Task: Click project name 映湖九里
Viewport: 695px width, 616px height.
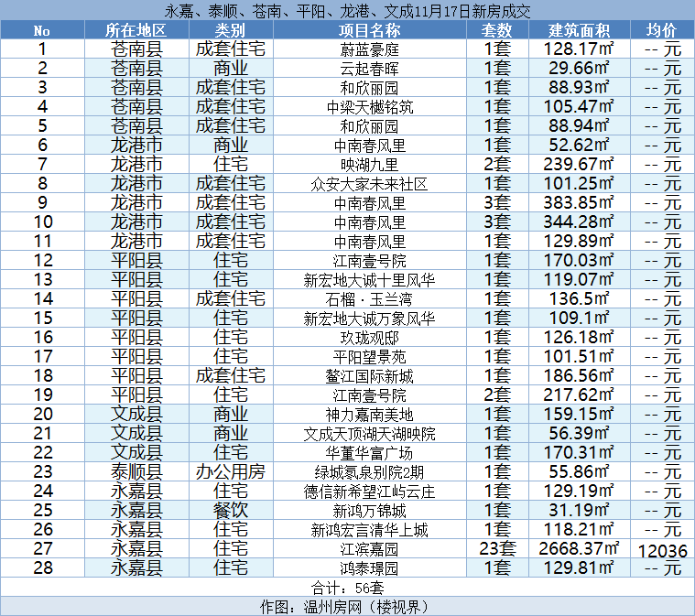Action: click(x=369, y=165)
